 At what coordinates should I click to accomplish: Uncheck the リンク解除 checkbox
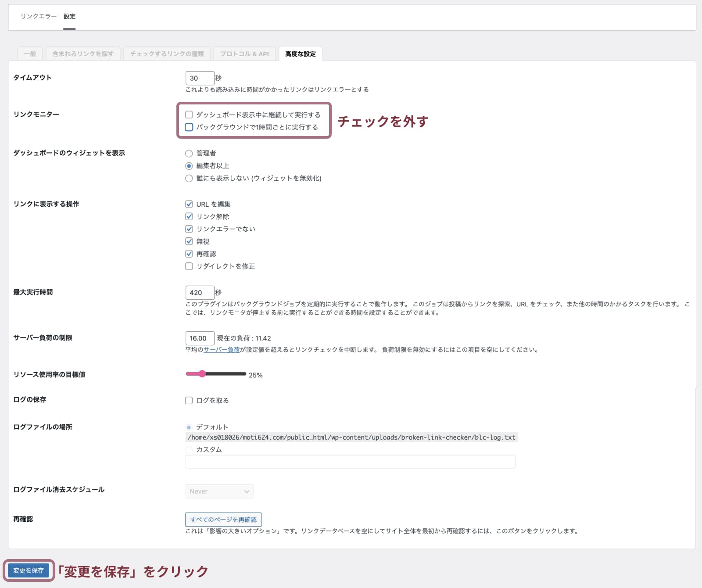(x=189, y=216)
